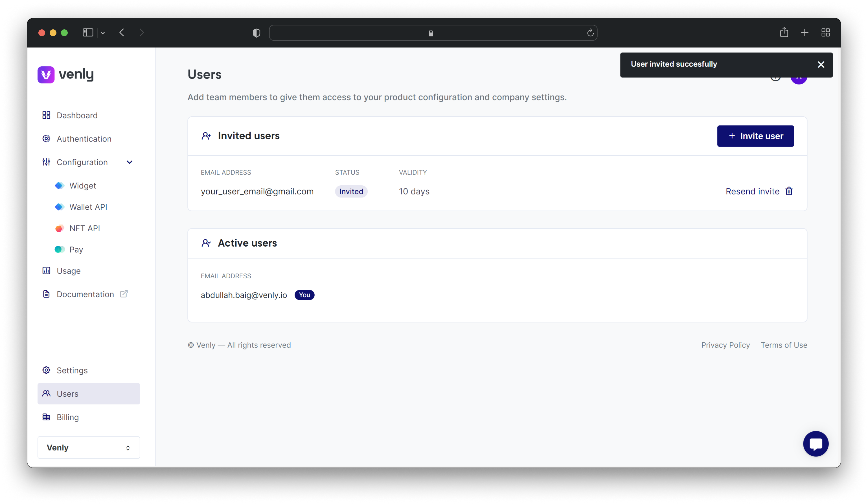Click the Invite user button
This screenshot has height=504, width=868.
pyautogui.click(x=755, y=136)
